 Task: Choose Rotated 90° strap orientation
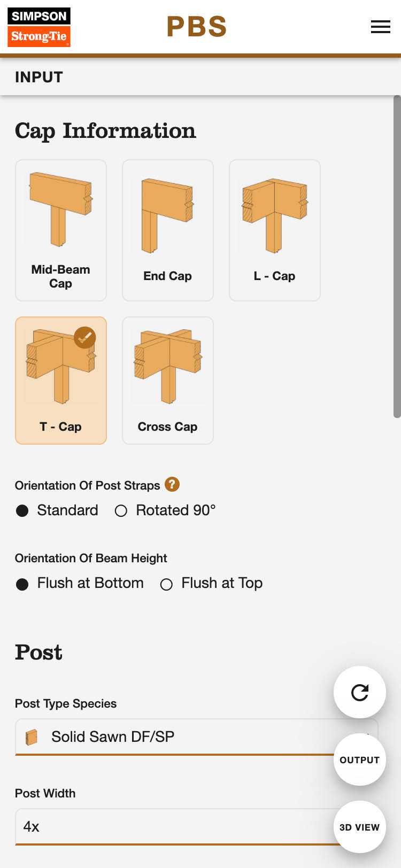click(121, 510)
